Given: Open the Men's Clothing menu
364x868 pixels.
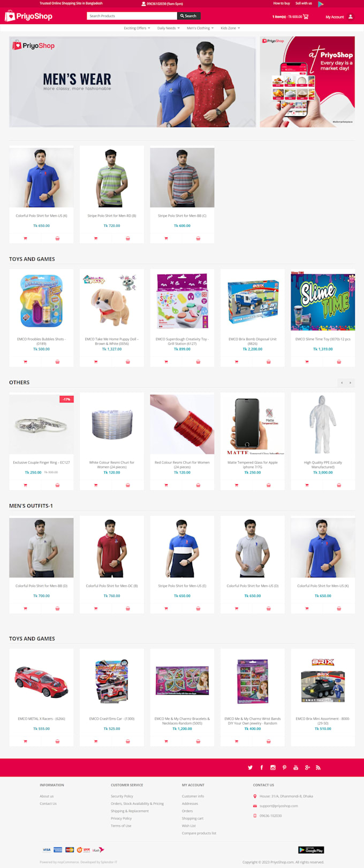Looking at the screenshot, I should [200, 28].
